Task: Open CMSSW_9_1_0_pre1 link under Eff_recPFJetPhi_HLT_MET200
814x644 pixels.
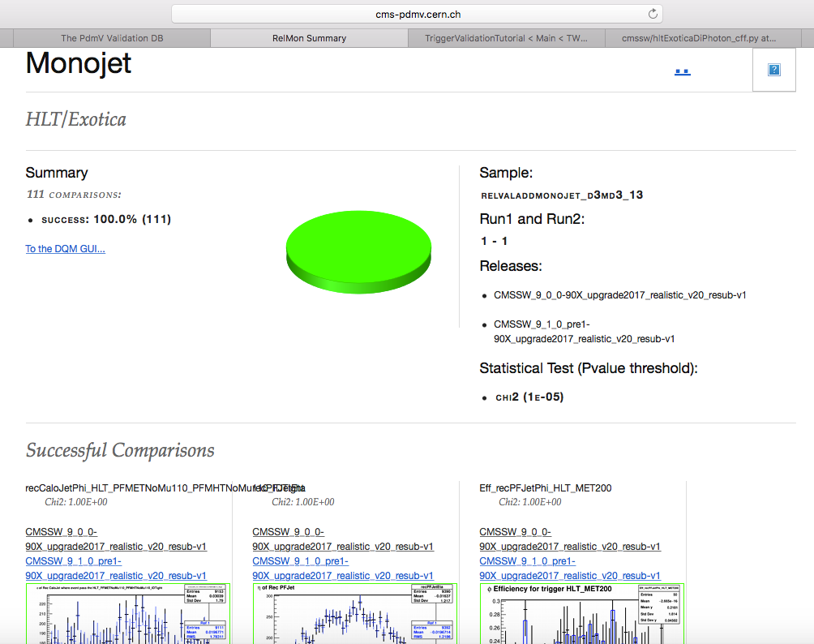Action: [570, 569]
